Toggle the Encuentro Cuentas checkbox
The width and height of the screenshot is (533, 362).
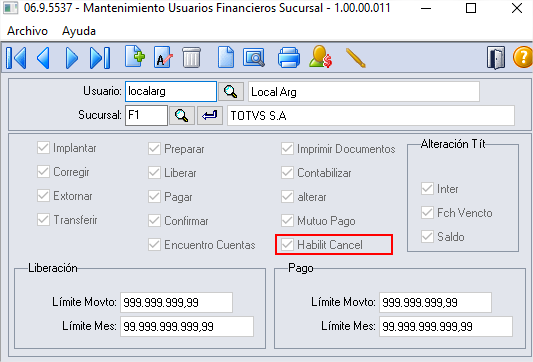pos(154,244)
